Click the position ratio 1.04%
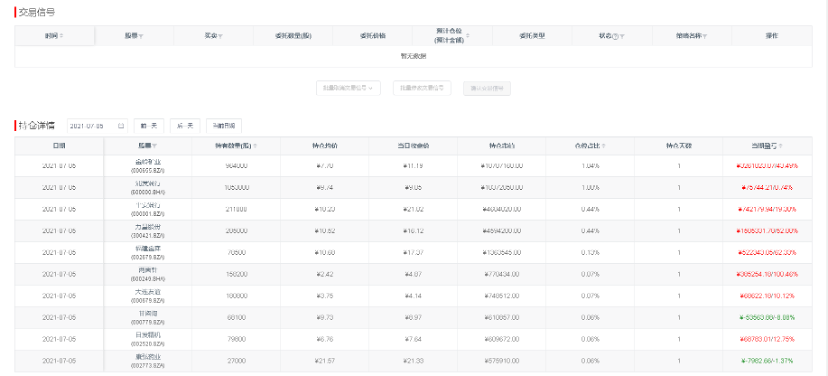 [x=590, y=165]
